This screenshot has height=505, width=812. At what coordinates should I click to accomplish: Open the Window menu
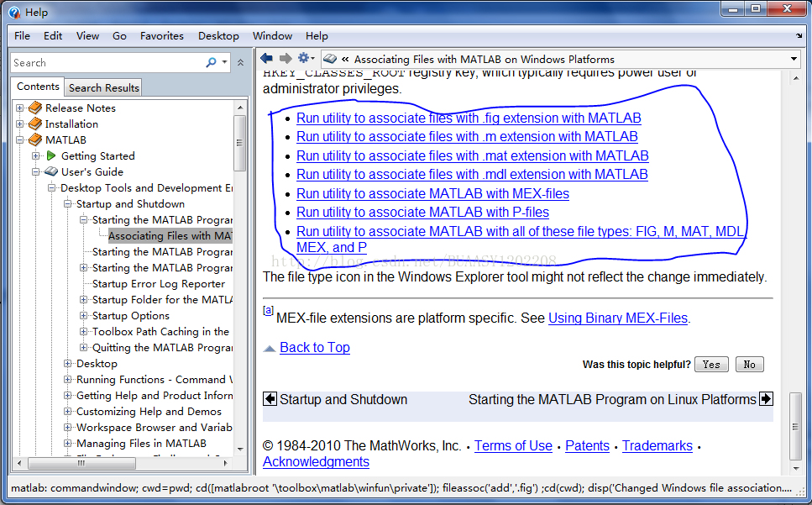pyautogui.click(x=272, y=36)
